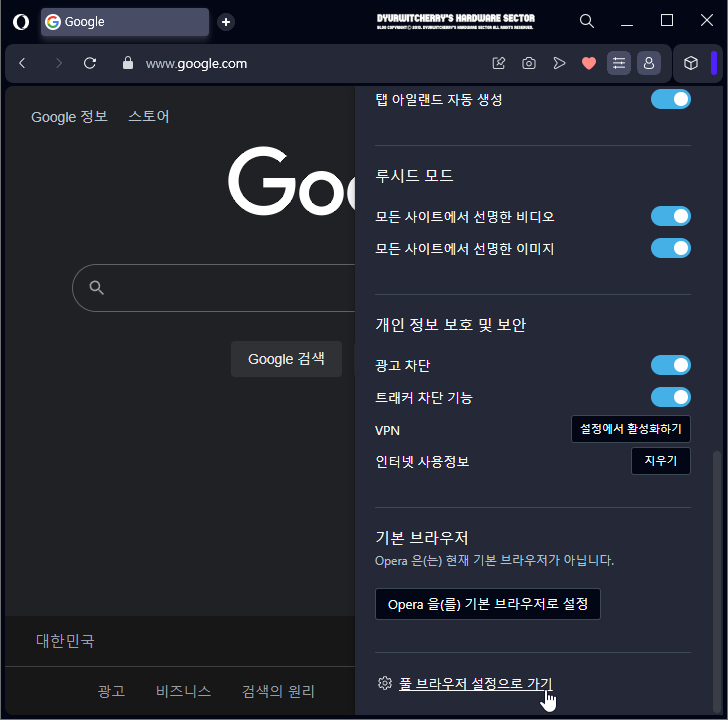This screenshot has height=720, width=728.
Task: Toggle 모든 사이트에서 선명한 비디오 switch
Action: (670, 216)
